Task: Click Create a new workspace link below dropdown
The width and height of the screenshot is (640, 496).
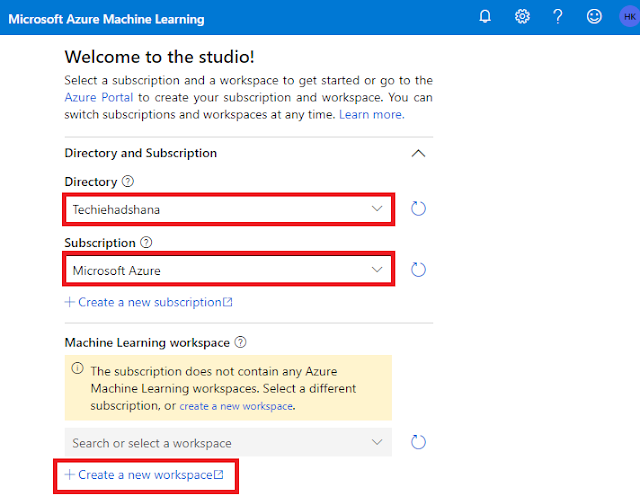Action: (x=144, y=475)
